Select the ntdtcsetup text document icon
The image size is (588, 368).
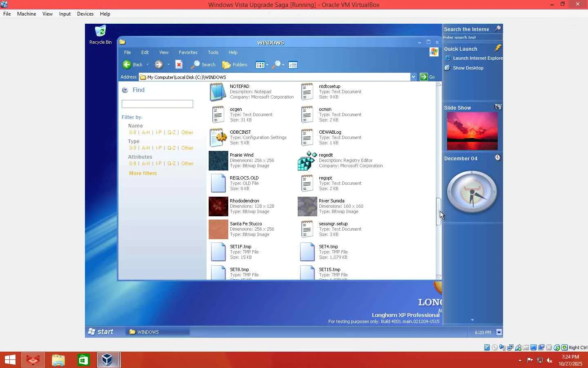307,92
